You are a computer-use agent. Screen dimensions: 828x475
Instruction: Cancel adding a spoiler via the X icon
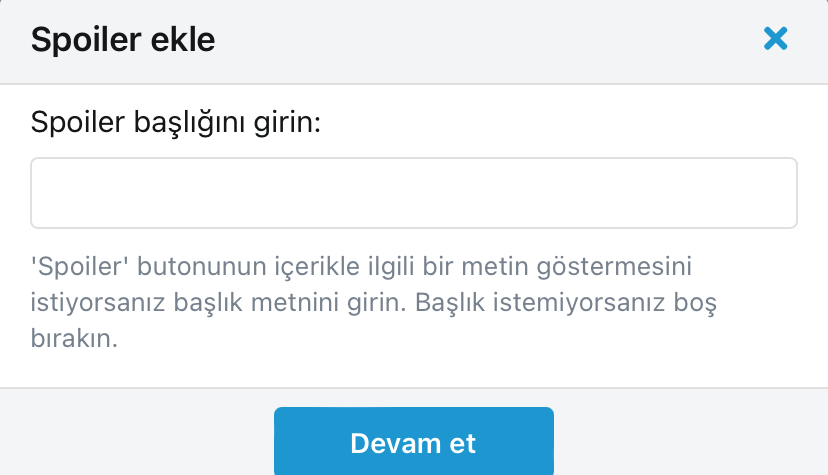[775, 39]
